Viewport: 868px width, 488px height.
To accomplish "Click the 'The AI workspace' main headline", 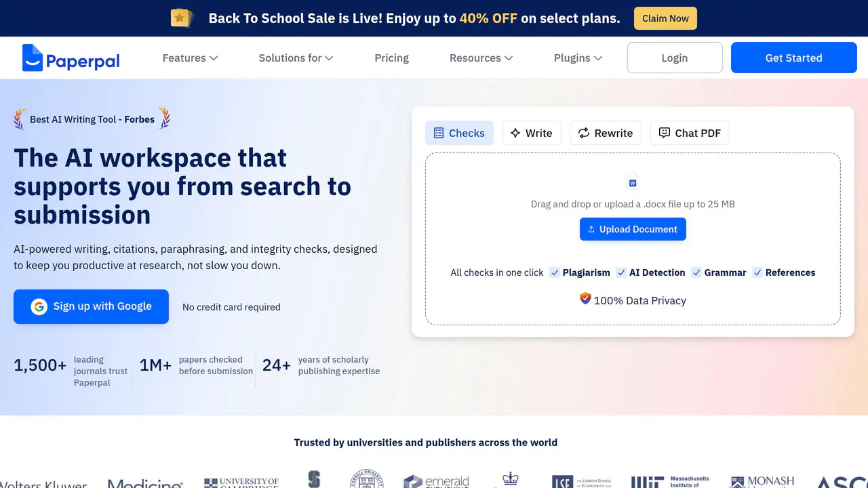I will click(x=182, y=186).
